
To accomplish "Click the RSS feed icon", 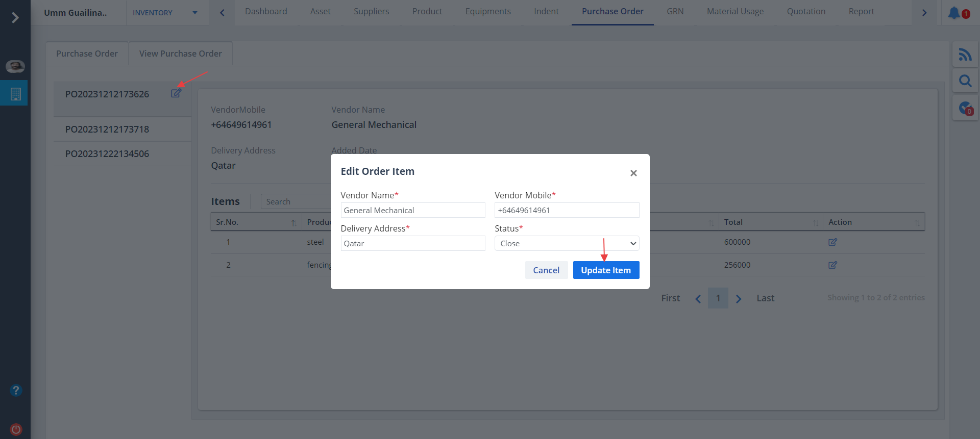I will click(965, 55).
